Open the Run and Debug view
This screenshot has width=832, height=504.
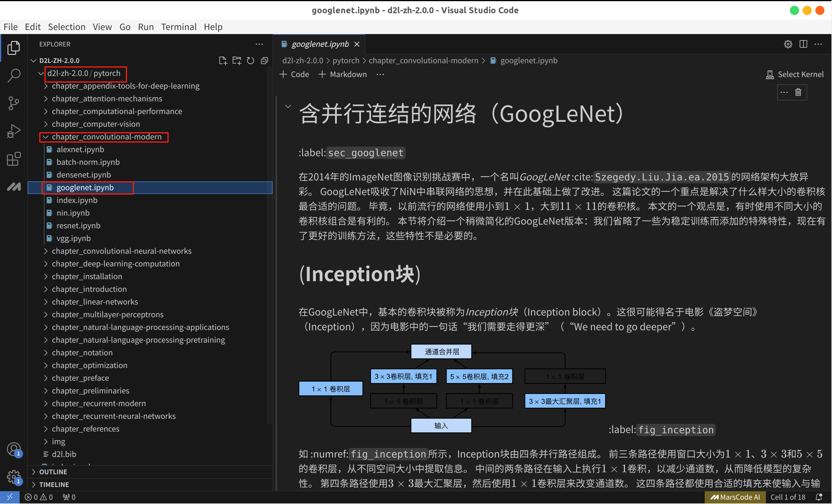14,131
